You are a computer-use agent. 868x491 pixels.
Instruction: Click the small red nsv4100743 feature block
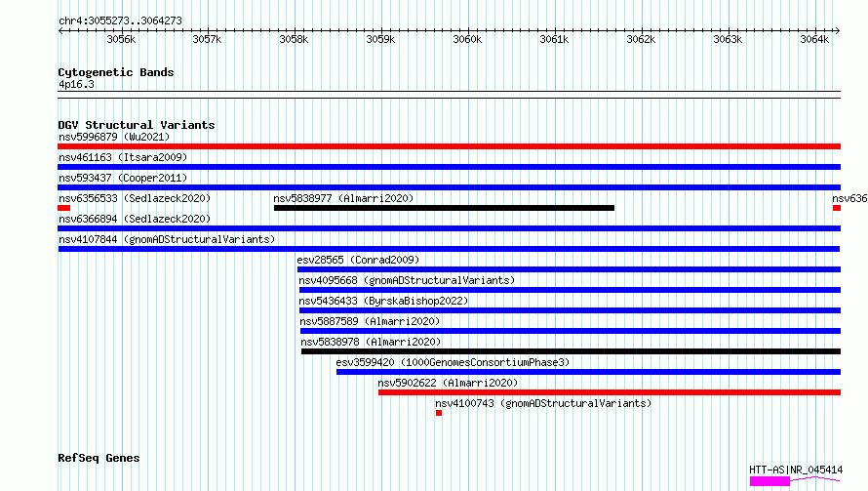tap(439, 413)
